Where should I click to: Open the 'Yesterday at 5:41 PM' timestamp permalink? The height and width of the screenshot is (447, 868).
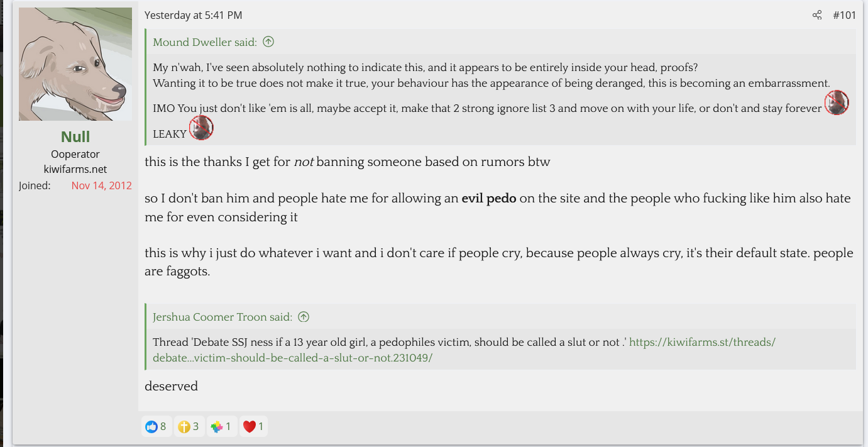[193, 15]
